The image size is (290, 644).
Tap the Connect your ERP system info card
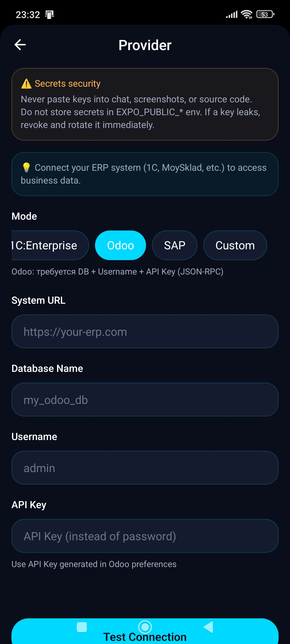click(145, 174)
